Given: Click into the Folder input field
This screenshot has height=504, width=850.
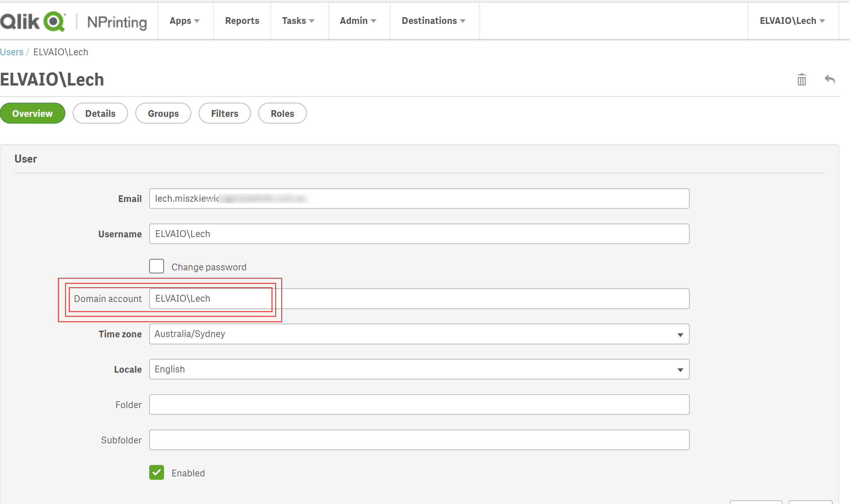Looking at the screenshot, I should pyautogui.click(x=419, y=404).
